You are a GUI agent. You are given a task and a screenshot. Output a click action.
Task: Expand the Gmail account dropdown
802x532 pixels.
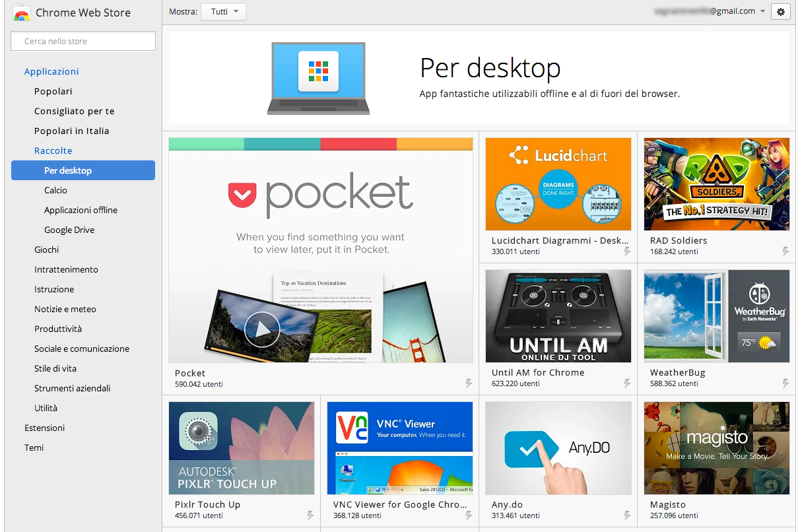coord(762,11)
